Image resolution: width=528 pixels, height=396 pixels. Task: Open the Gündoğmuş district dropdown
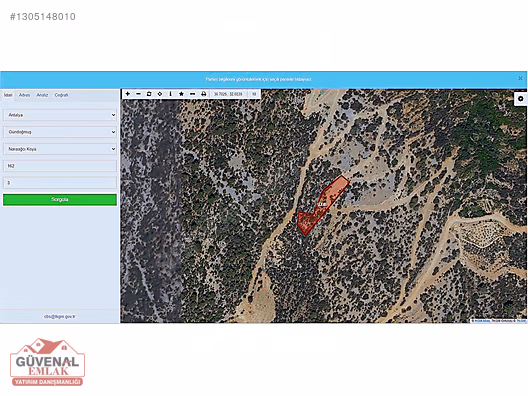60,132
